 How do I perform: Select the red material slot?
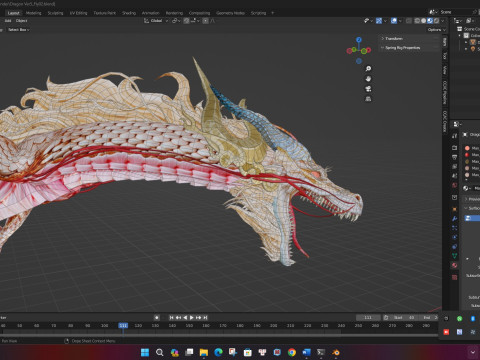[x=472, y=155]
